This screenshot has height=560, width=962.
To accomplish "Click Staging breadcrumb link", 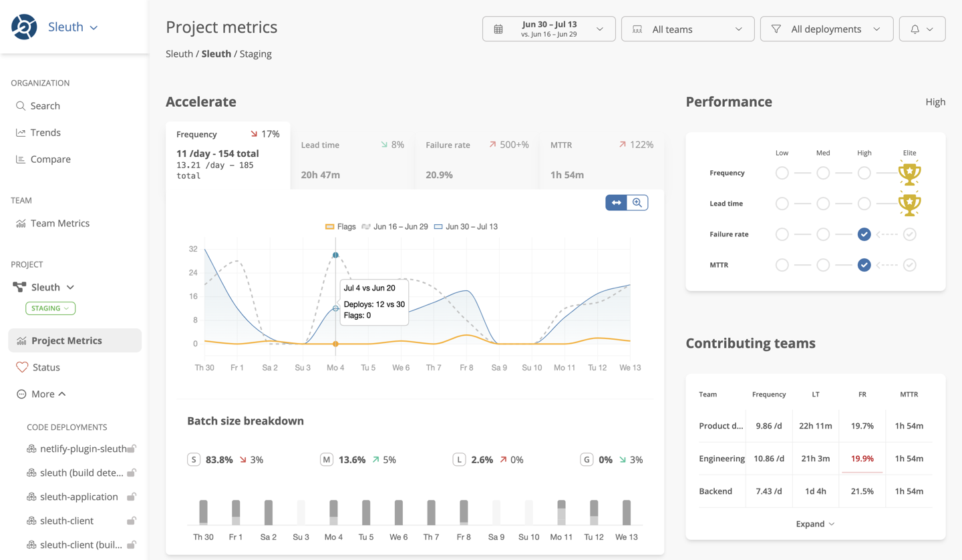I will [255, 53].
